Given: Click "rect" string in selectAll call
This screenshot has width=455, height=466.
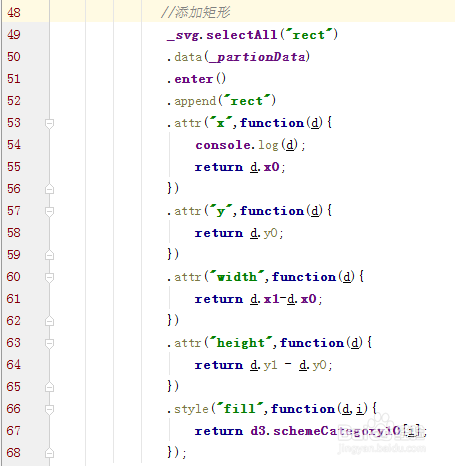Looking at the screenshot, I should (309, 34).
